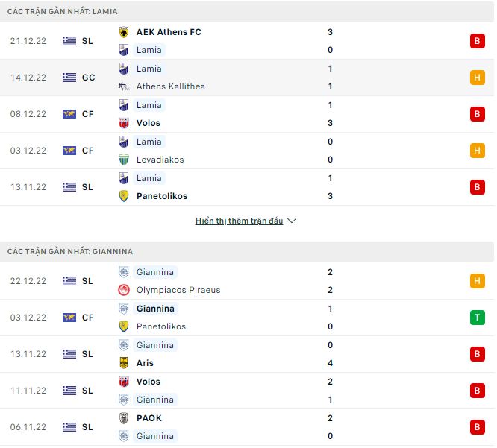Click the Volos crest in 08.12.22 match

[x=124, y=123]
